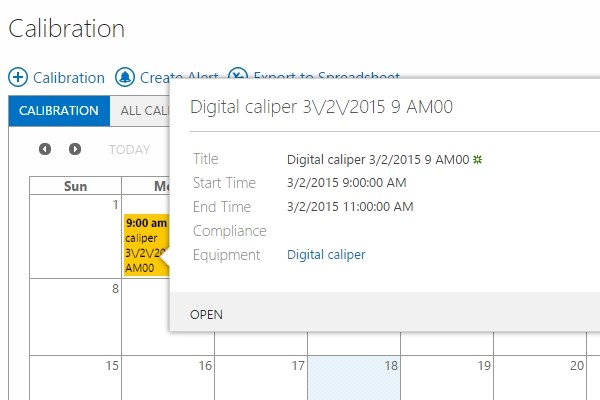Screen dimensions: 600x400
Task: Click the Calibration page title
Action: (67, 29)
